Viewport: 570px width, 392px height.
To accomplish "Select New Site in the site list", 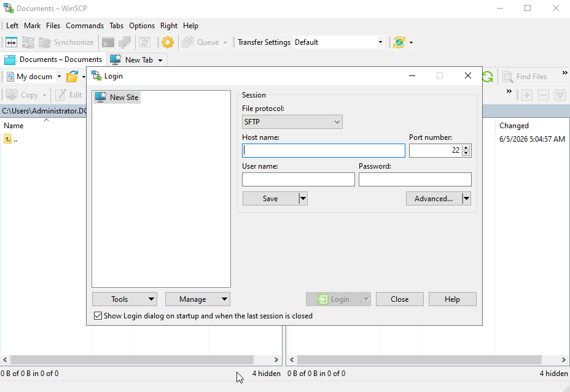I will [117, 98].
